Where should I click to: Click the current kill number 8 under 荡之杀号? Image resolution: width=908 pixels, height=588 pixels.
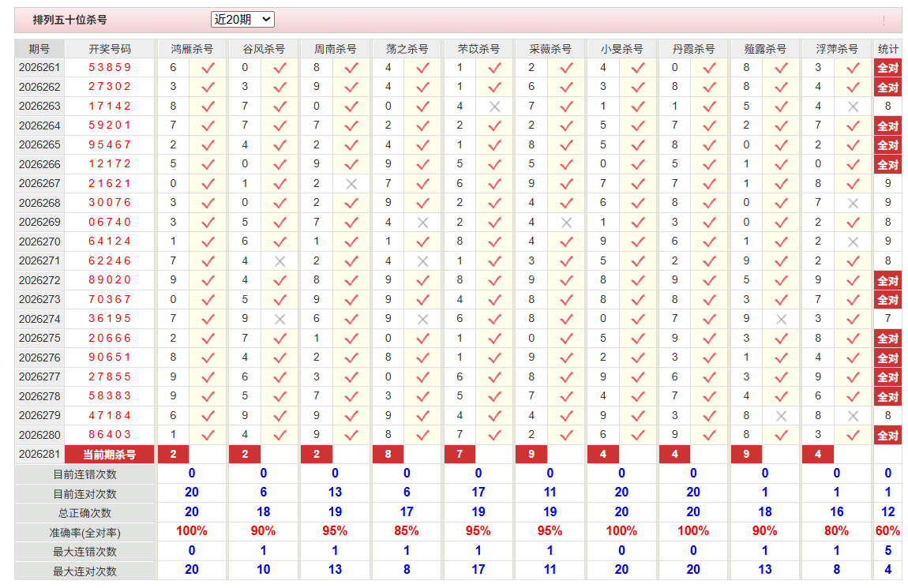click(388, 455)
